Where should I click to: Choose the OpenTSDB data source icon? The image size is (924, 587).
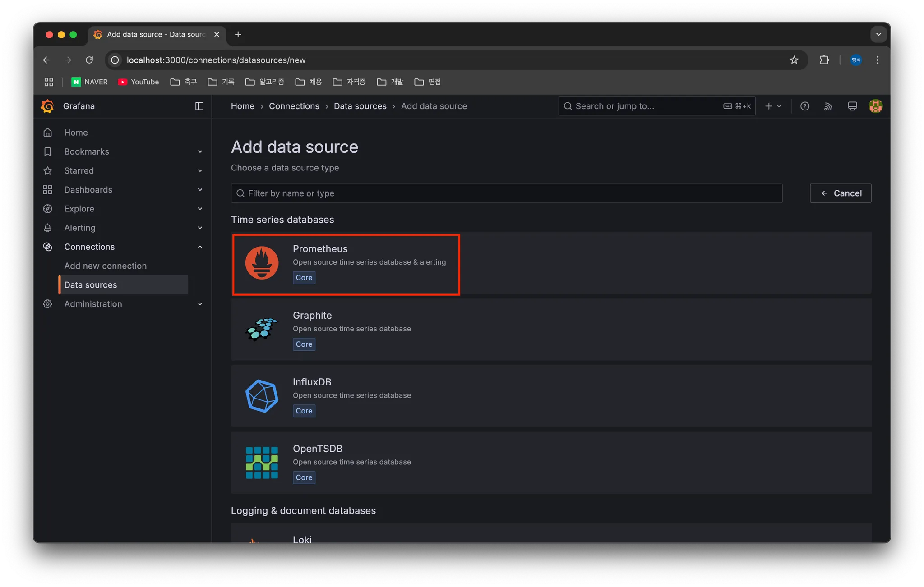coord(262,463)
